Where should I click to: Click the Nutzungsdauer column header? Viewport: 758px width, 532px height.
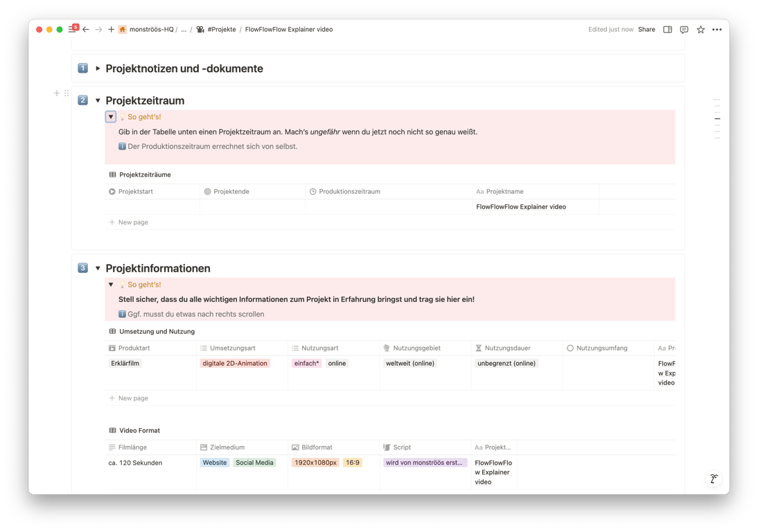(517, 348)
